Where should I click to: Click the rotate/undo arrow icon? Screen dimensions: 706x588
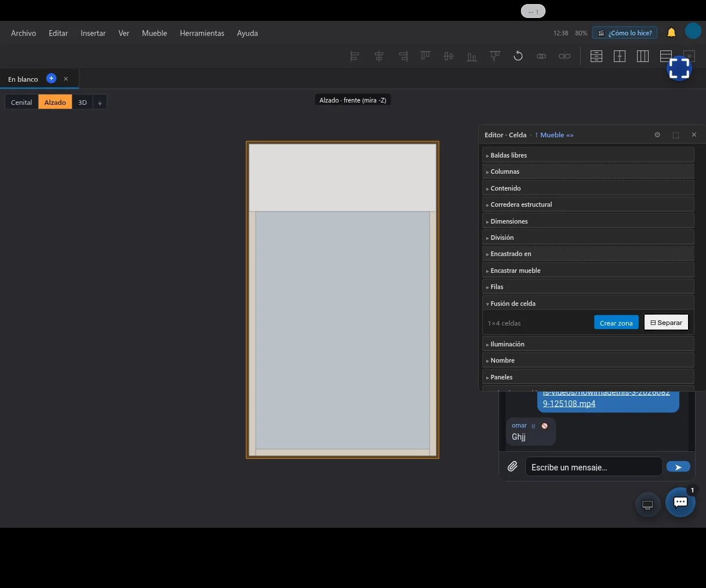518,56
